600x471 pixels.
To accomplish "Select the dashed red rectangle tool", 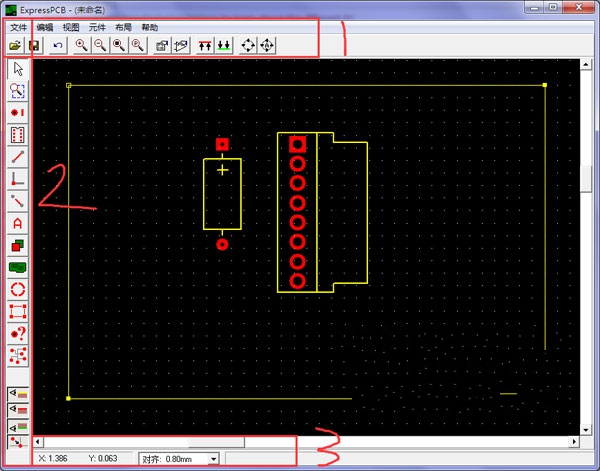I will pyautogui.click(x=18, y=311).
